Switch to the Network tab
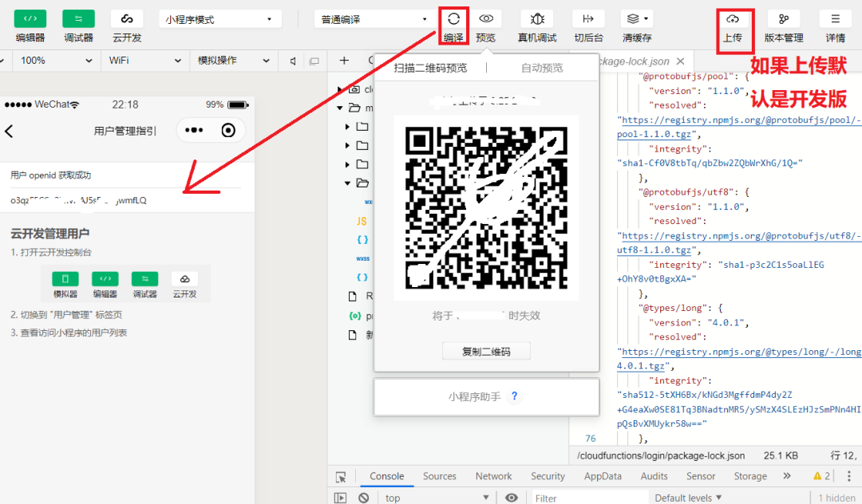This screenshot has height=504, width=862. [494, 477]
